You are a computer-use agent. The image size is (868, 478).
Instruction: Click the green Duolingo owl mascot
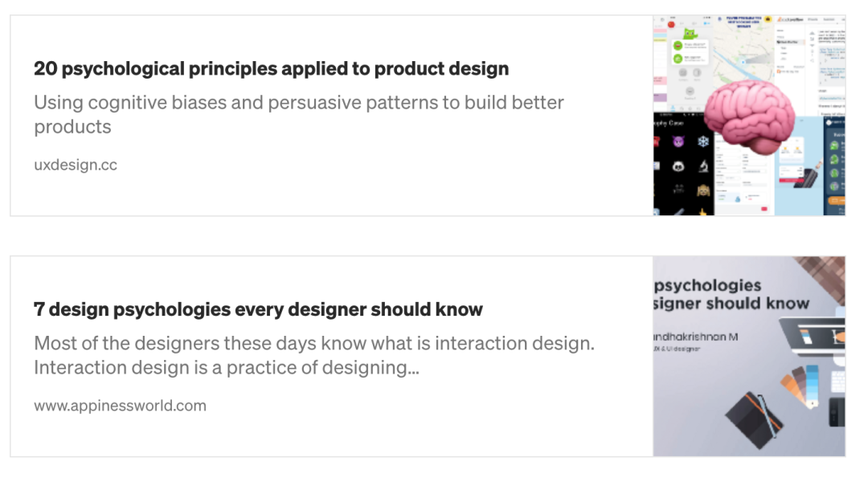tap(689, 35)
